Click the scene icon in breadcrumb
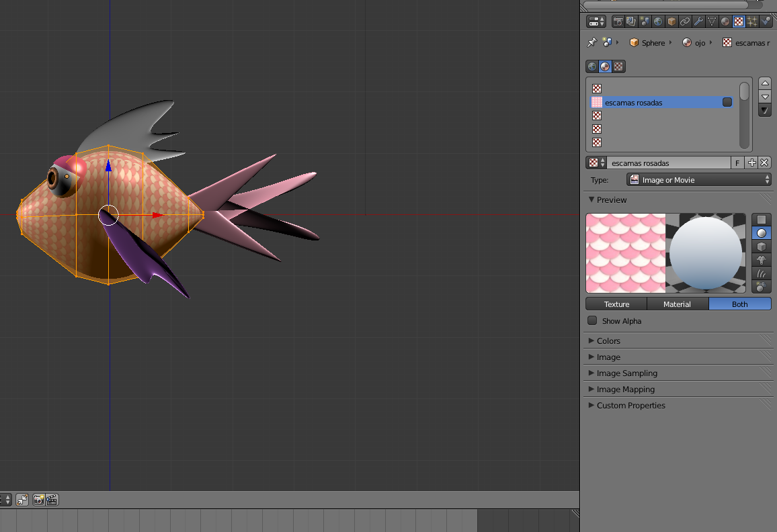 (607, 42)
